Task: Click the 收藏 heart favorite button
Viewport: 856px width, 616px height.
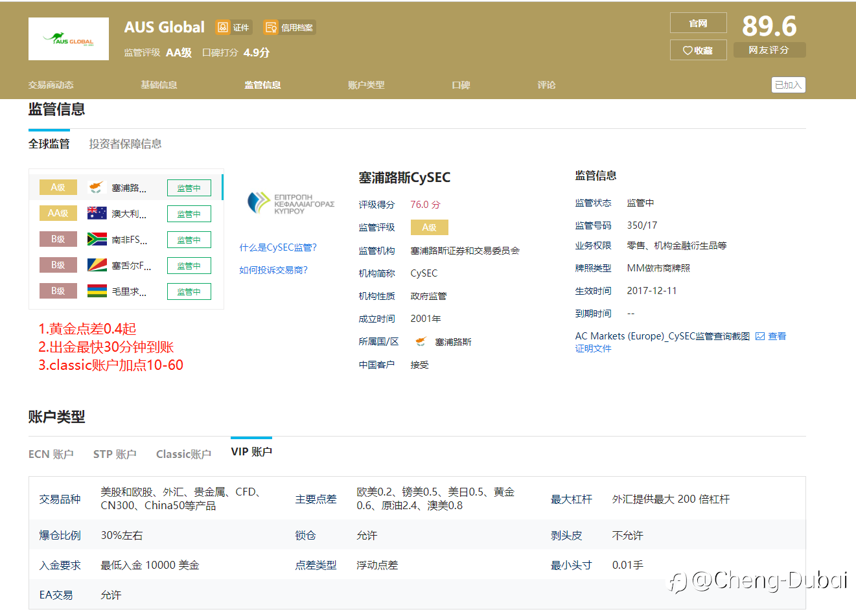Action: [x=698, y=50]
